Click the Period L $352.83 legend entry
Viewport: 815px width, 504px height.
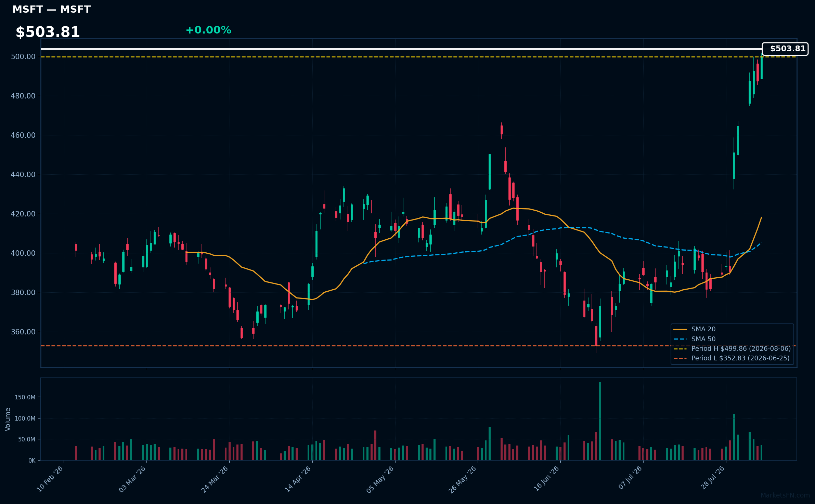(732, 358)
